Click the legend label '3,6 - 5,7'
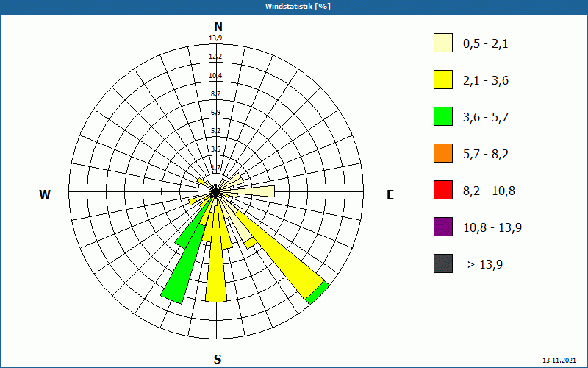 point(486,118)
